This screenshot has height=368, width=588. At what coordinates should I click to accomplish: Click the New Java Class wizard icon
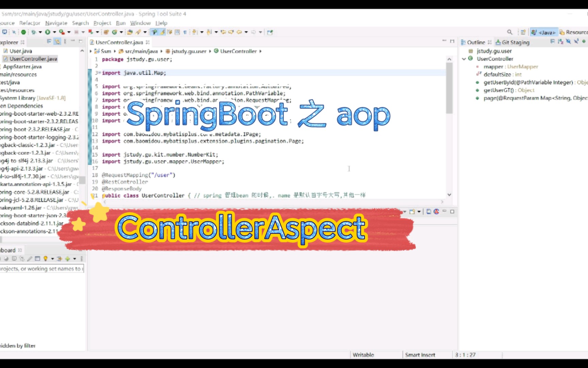[x=115, y=32]
